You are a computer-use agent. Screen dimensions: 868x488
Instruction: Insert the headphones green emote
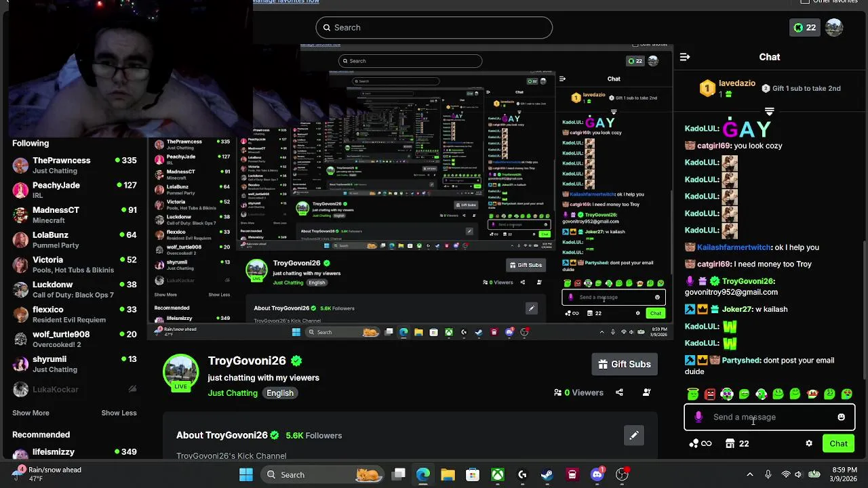pyautogui.click(x=727, y=394)
